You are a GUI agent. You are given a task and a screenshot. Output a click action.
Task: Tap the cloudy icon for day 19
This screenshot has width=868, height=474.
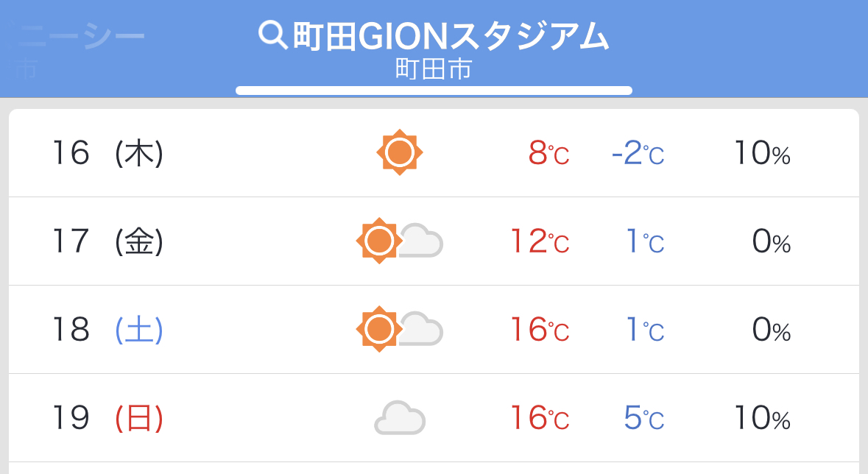point(400,417)
